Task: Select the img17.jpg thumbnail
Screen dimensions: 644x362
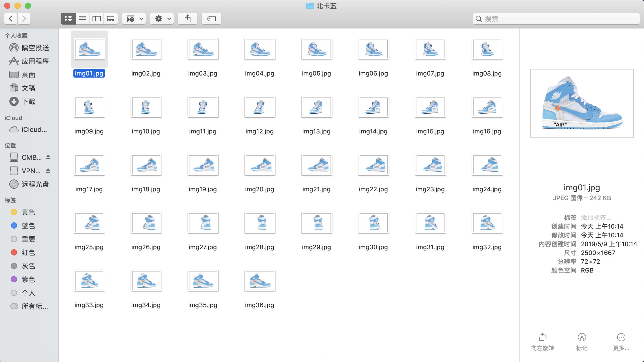Action: 89,165
